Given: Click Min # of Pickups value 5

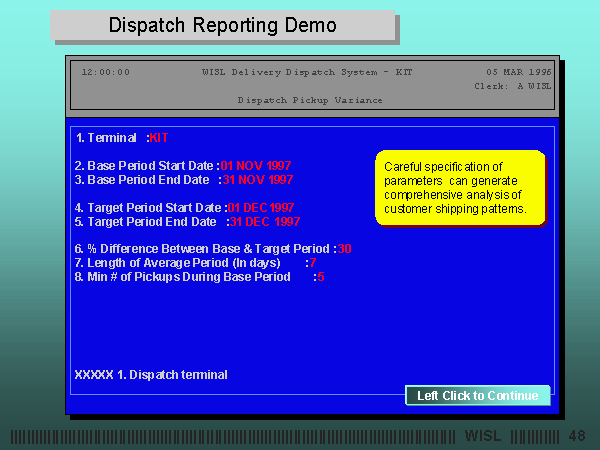Looking at the screenshot, I should pyautogui.click(x=321, y=277).
